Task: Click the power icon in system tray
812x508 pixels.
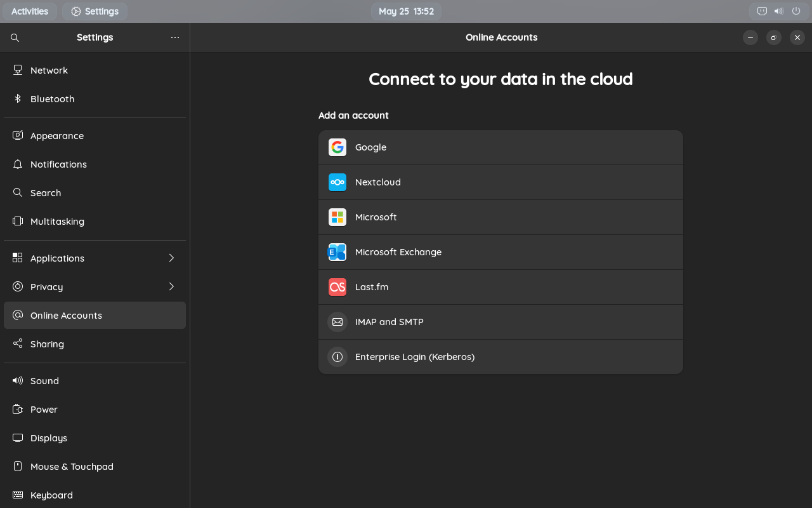Action: pos(796,11)
